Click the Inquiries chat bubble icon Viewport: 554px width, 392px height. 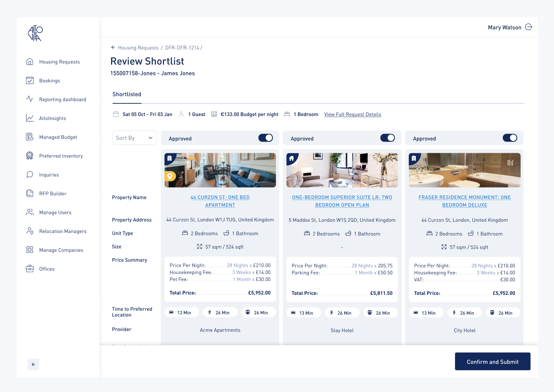pyautogui.click(x=30, y=175)
